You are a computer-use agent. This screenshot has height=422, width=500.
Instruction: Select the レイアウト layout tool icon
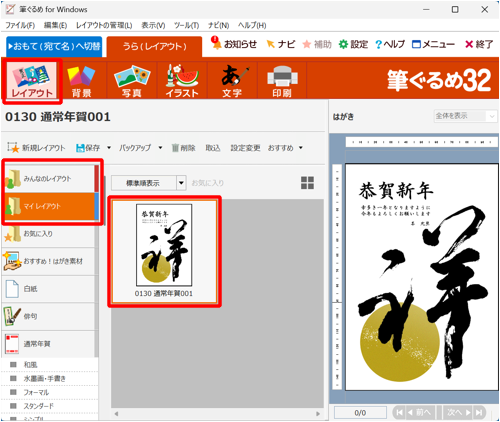coord(32,80)
